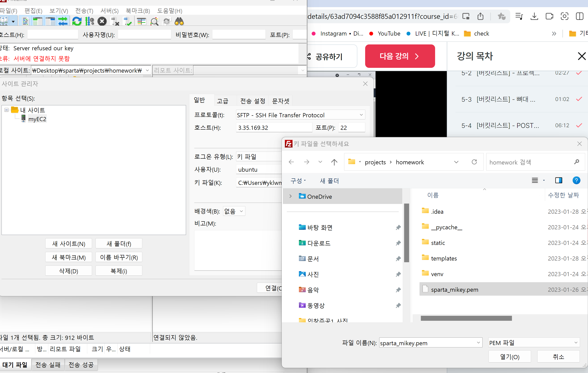Switch to 문자셋 tab
The height and width of the screenshot is (373, 588).
pos(280,101)
